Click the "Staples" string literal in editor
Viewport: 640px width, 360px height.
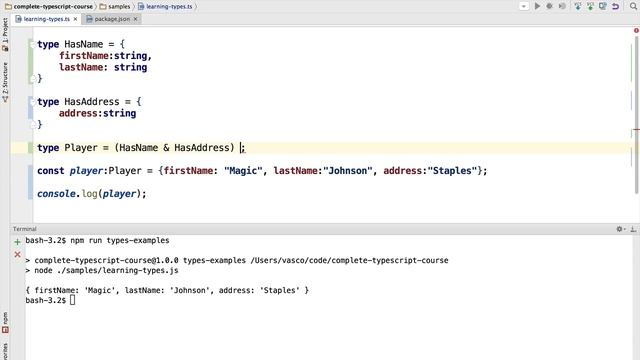click(x=452, y=171)
